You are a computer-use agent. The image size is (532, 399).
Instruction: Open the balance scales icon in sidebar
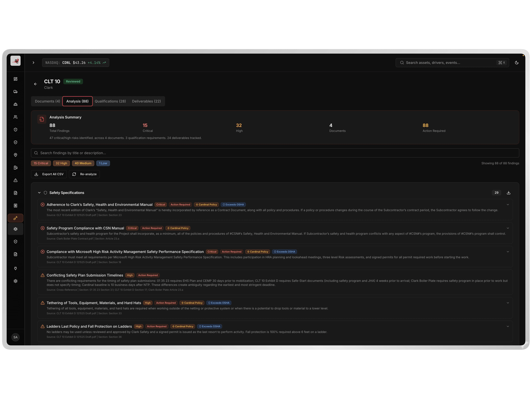[x=15, y=229]
